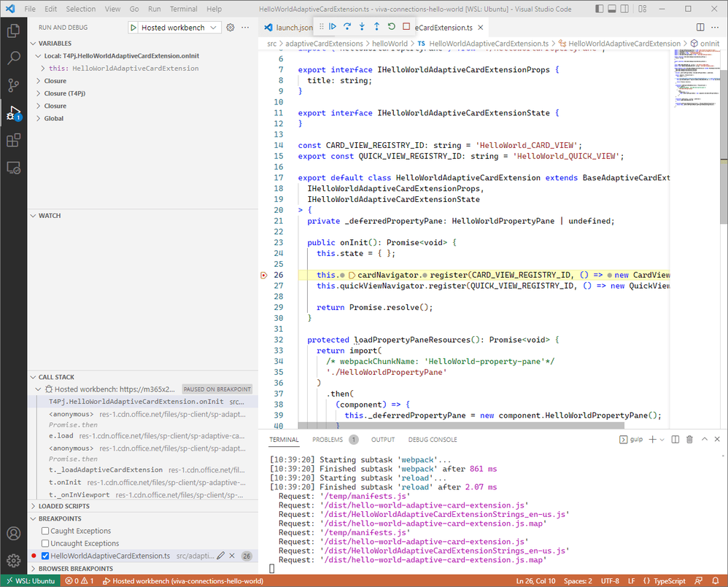Expand the Loaded Scripts section
The height and width of the screenshot is (587, 728).
[x=64, y=506]
